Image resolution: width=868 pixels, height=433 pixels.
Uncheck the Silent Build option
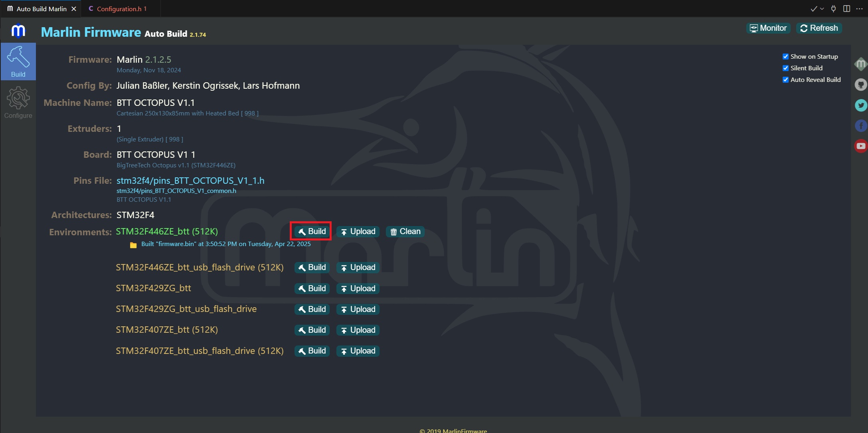click(785, 68)
